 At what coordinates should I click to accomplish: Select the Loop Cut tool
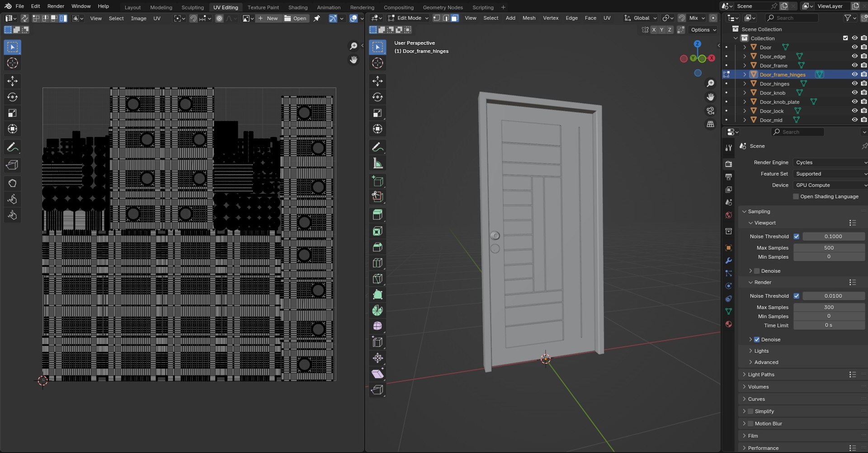[x=377, y=263]
